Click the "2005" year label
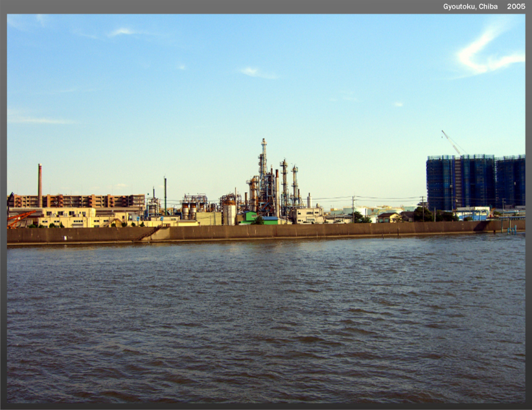This screenshot has height=410, width=532. (x=516, y=6)
